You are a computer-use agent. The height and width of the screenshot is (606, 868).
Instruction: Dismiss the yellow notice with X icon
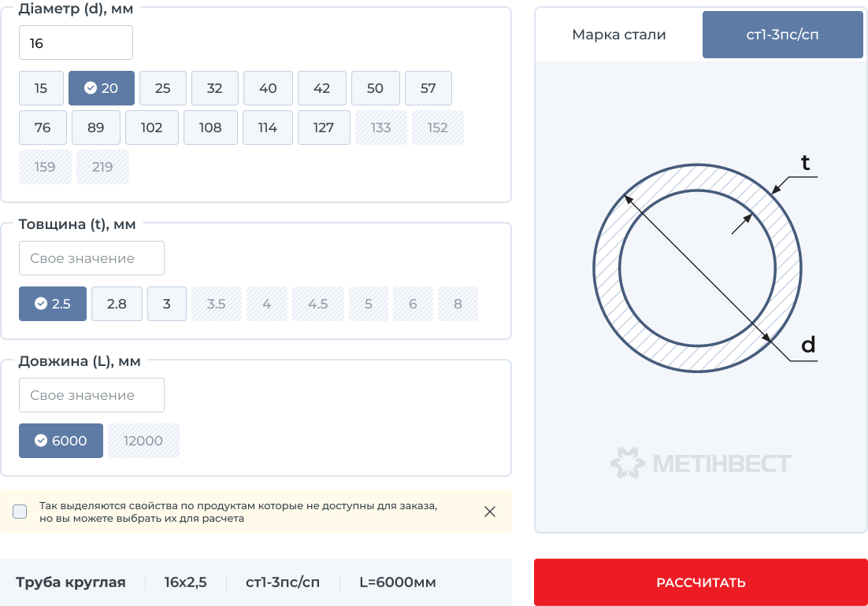tap(490, 512)
